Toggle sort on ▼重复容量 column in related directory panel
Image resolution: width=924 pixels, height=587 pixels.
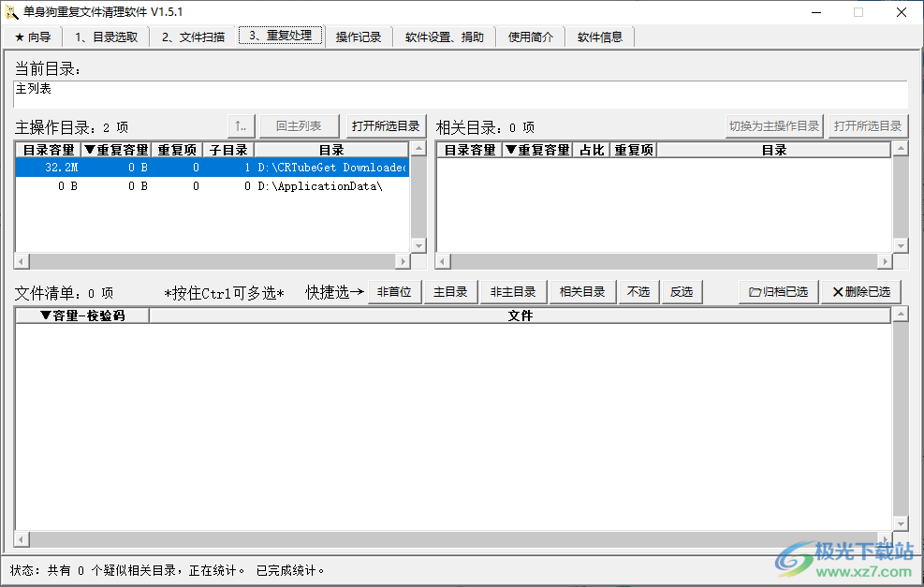point(536,149)
